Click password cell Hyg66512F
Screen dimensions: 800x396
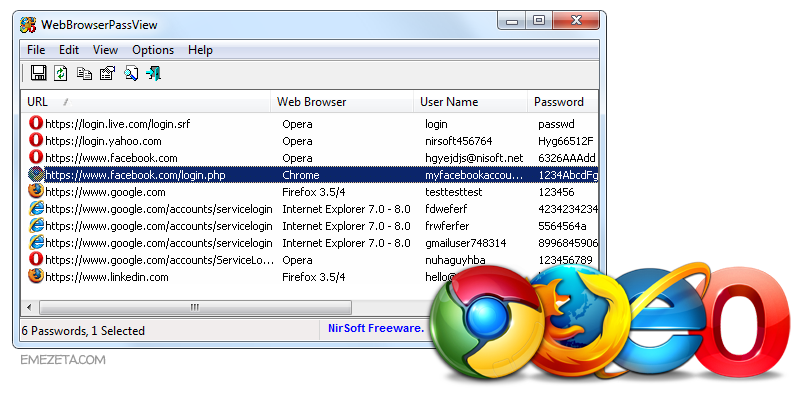tap(566, 141)
